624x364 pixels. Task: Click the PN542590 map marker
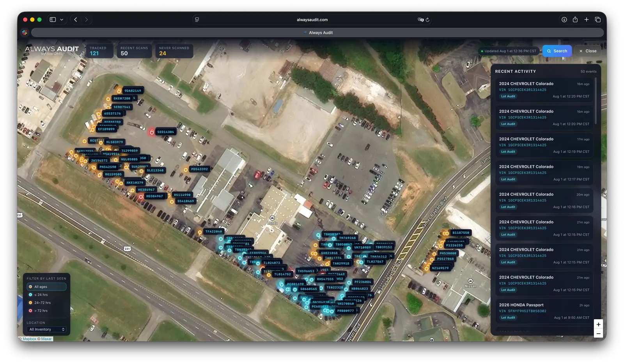point(94,168)
